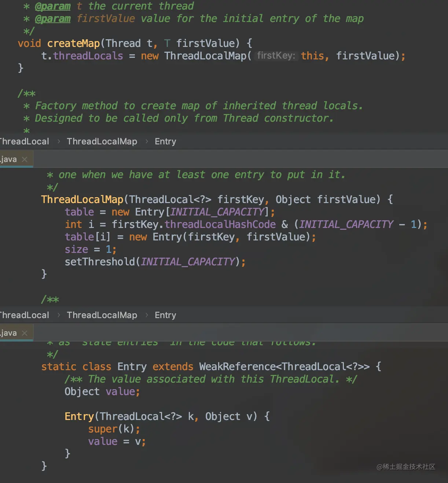
Task: Open ThreadLocal breadcrumb below the setThreshold code
Action: coord(24,315)
